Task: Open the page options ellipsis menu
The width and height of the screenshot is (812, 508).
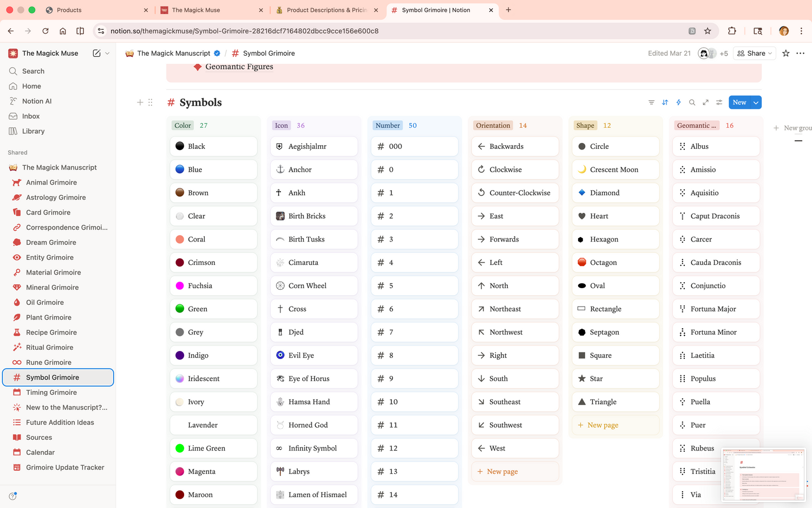Action: point(801,53)
